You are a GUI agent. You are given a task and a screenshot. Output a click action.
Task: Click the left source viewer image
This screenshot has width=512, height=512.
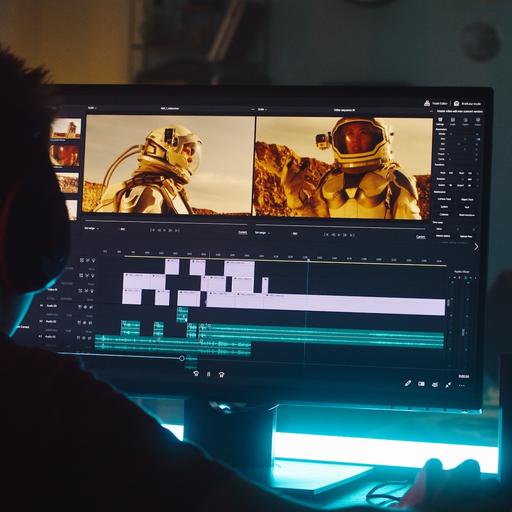point(168,165)
